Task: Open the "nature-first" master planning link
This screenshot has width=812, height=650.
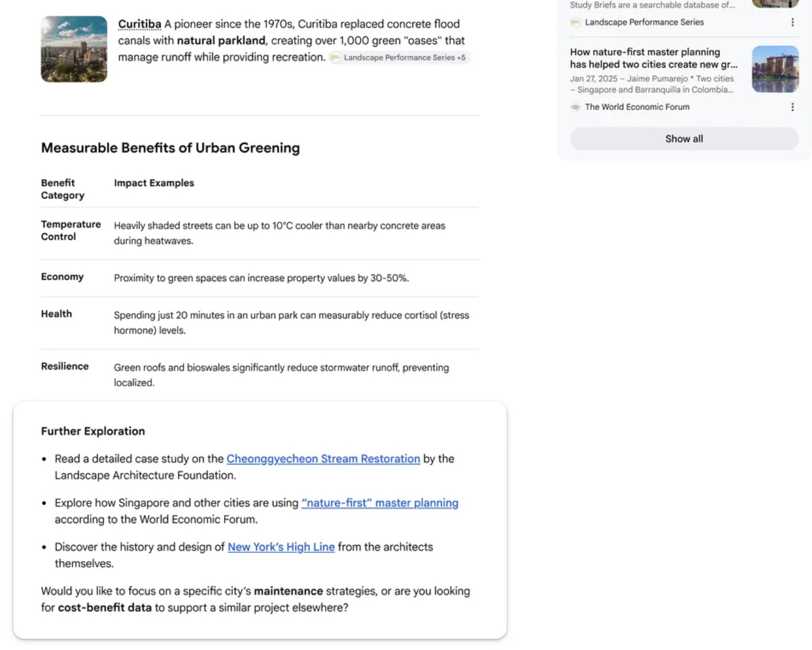Action: 380,503
